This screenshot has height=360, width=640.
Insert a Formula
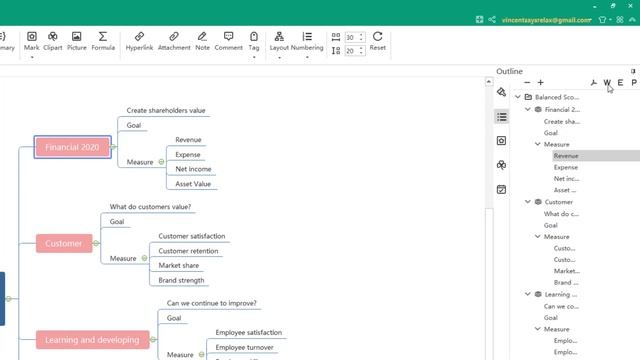pyautogui.click(x=103, y=41)
